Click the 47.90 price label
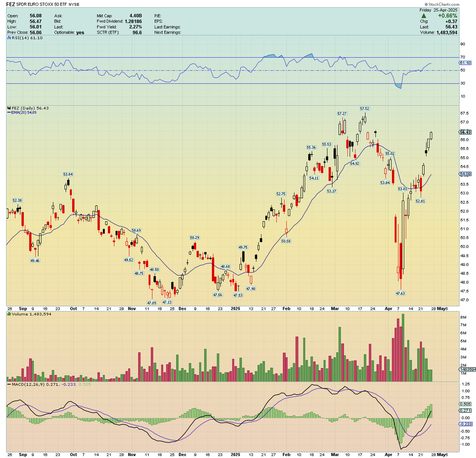This screenshot has height=458, width=476. tap(251, 289)
